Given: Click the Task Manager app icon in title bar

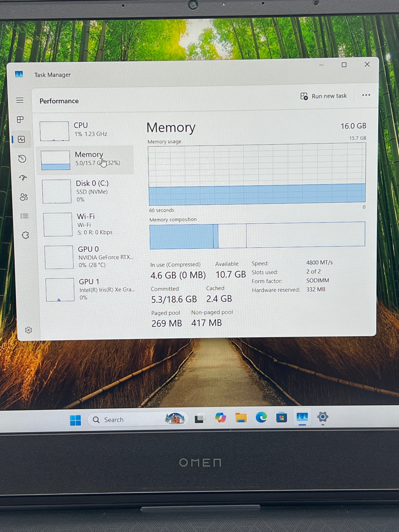Looking at the screenshot, I should coord(19,74).
